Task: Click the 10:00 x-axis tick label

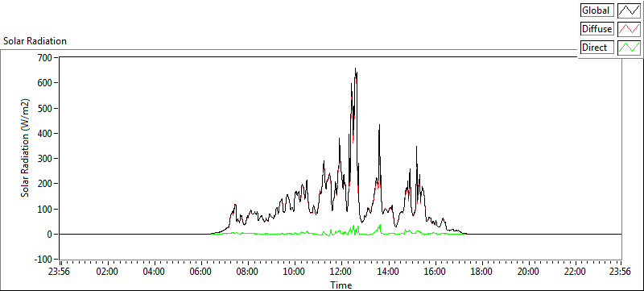Action: pos(295,272)
